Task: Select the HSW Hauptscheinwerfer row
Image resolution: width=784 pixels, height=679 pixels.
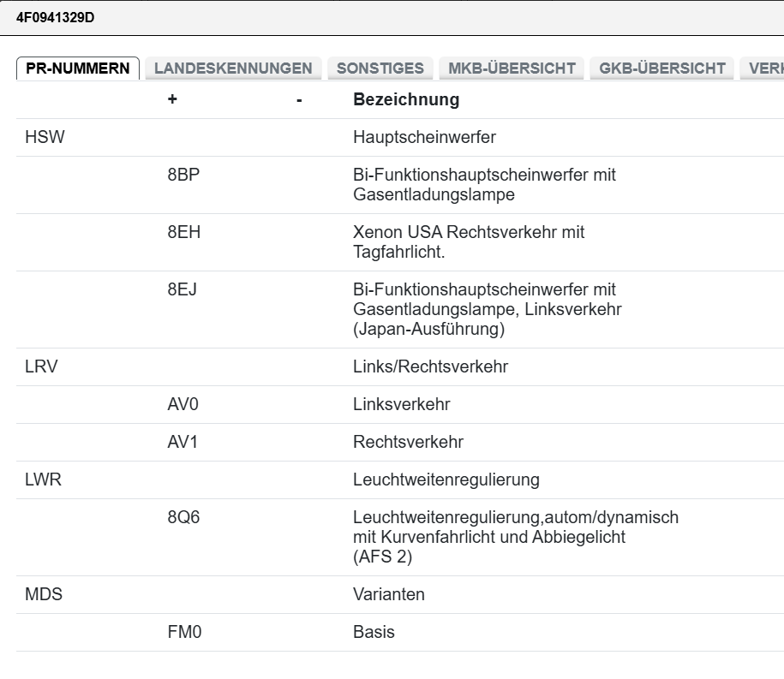Action: click(x=400, y=137)
